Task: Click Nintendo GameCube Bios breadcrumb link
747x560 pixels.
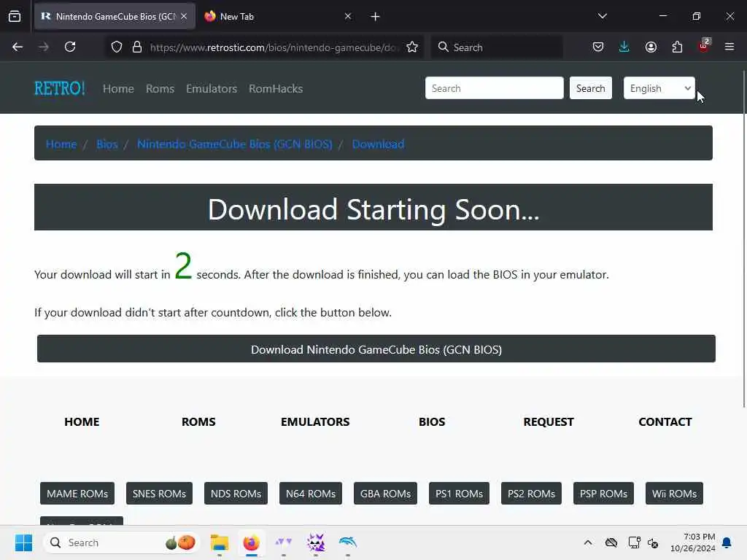Action: coord(235,144)
